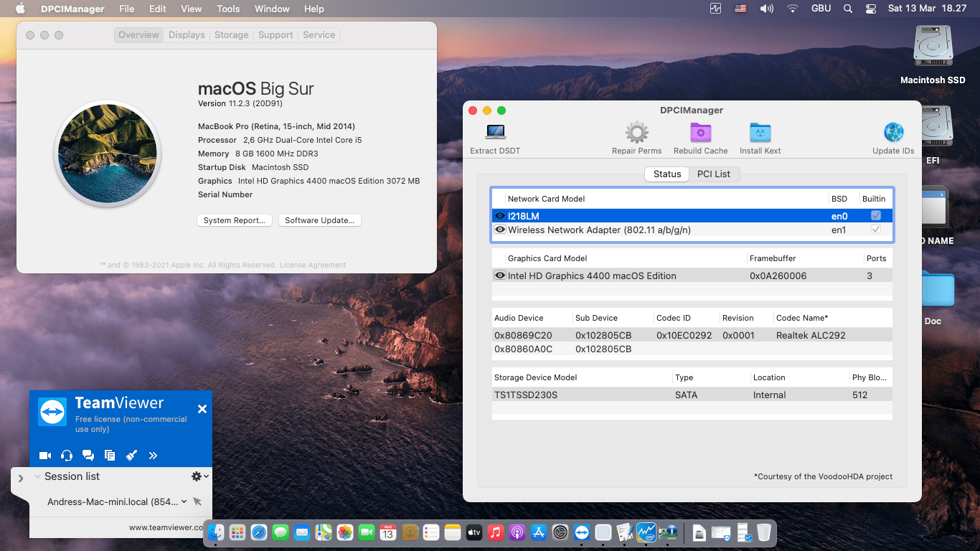Close the TeamViewer panel with X
Image resolution: width=980 pixels, height=551 pixels.
(202, 409)
